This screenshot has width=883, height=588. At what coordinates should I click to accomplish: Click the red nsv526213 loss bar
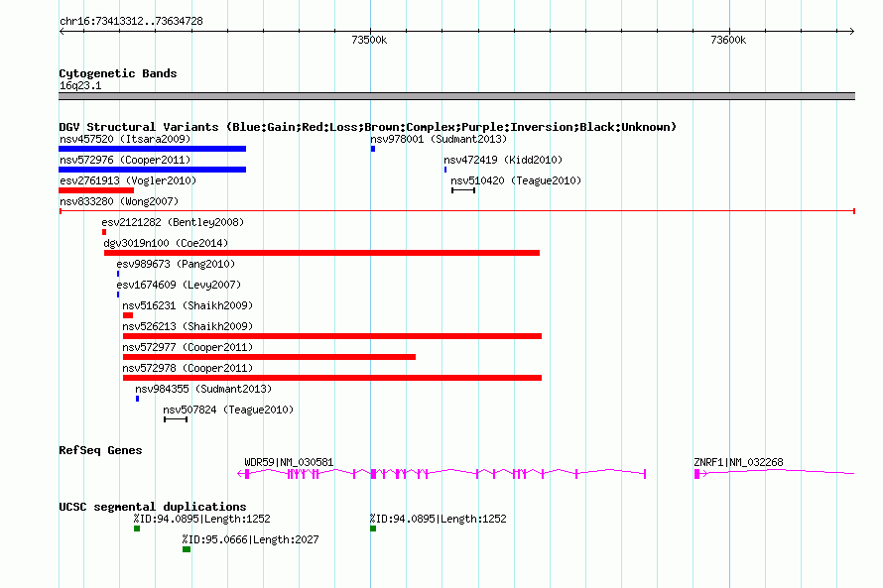coord(332,336)
